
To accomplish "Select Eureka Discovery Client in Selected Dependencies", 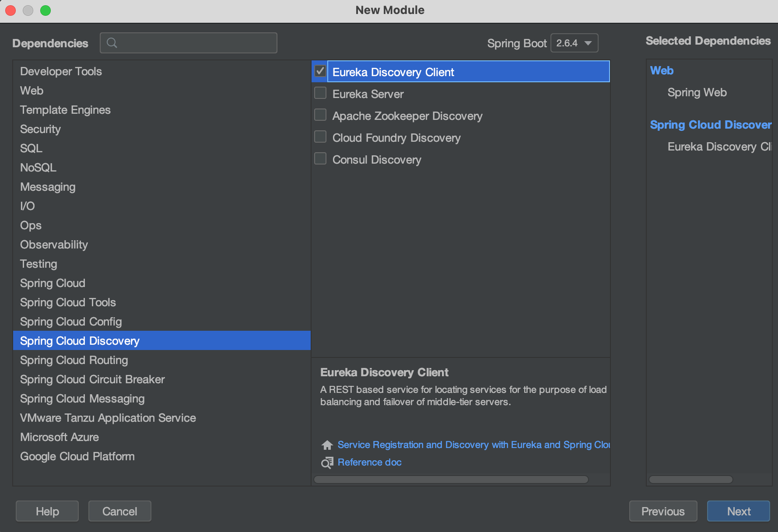I will [719, 147].
